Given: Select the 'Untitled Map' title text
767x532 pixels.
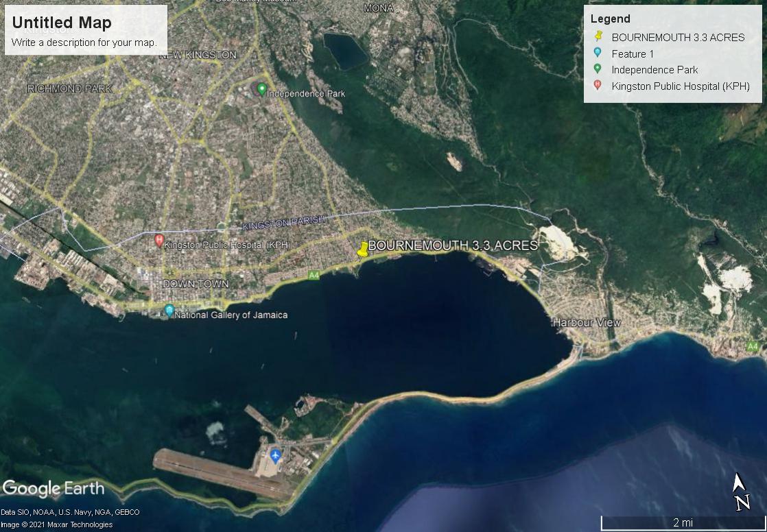Looking at the screenshot, I should [62, 23].
